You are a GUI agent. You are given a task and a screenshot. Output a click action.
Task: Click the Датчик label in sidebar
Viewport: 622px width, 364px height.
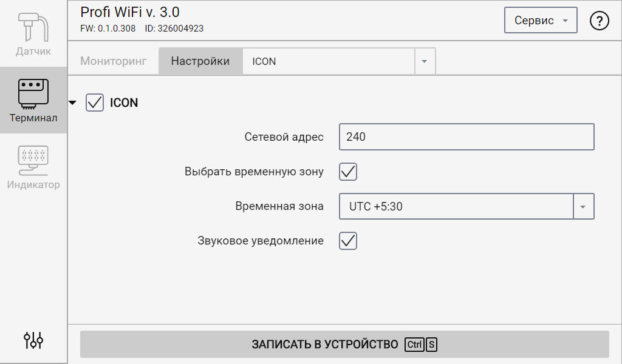[x=33, y=51]
